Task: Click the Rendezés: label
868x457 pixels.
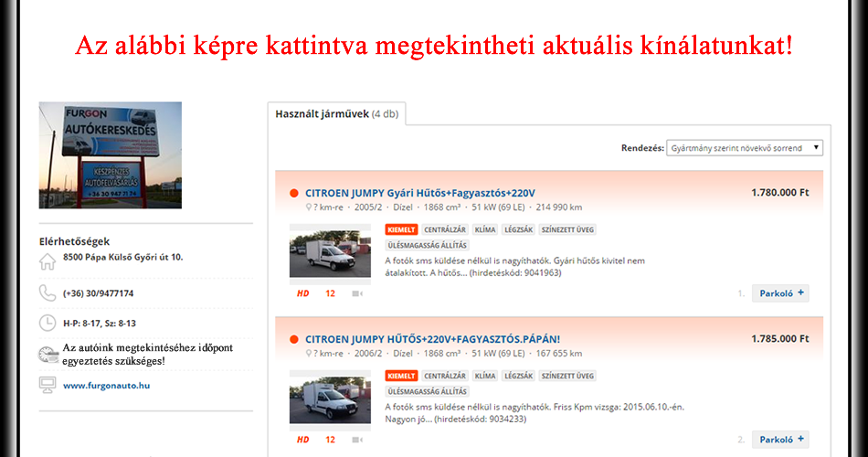Action: pos(642,148)
